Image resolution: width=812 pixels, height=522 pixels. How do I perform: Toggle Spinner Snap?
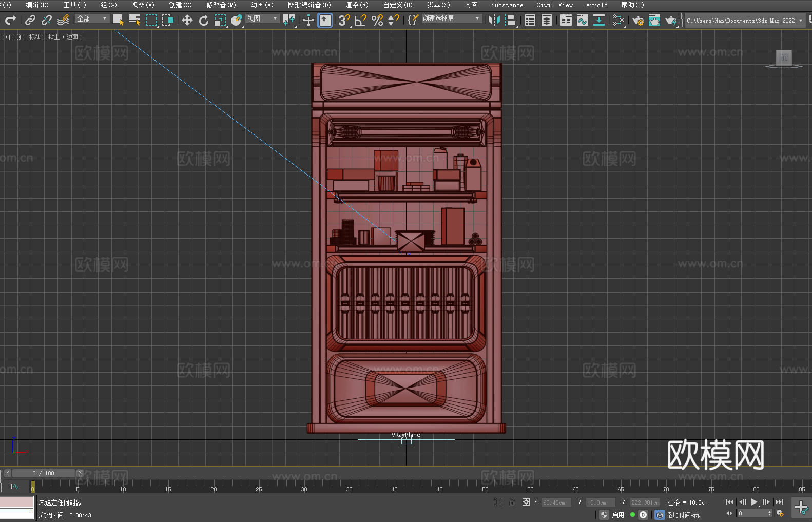point(394,20)
